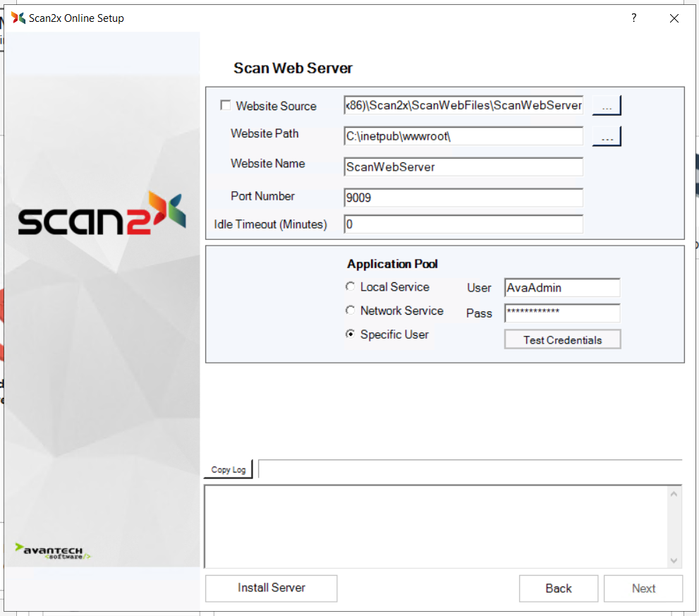The width and height of the screenshot is (699, 616).
Task: Click the Scan2x logo in the sidebar
Action: point(102,214)
